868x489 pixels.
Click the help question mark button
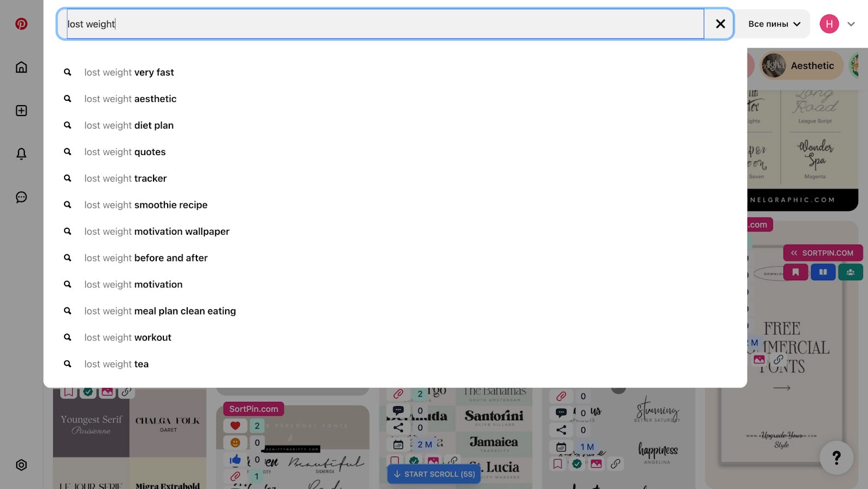pyautogui.click(x=836, y=458)
